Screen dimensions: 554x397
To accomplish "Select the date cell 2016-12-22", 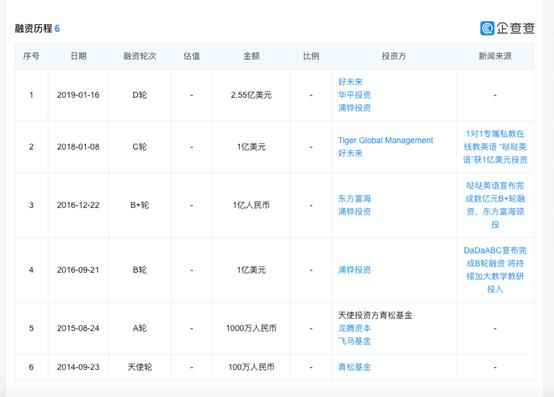I will [x=78, y=205].
